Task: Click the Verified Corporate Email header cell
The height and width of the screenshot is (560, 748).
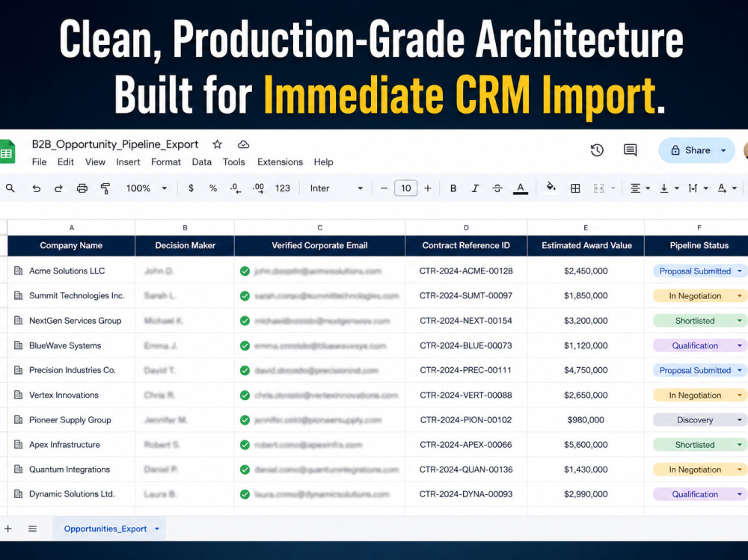Action: click(319, 246)
